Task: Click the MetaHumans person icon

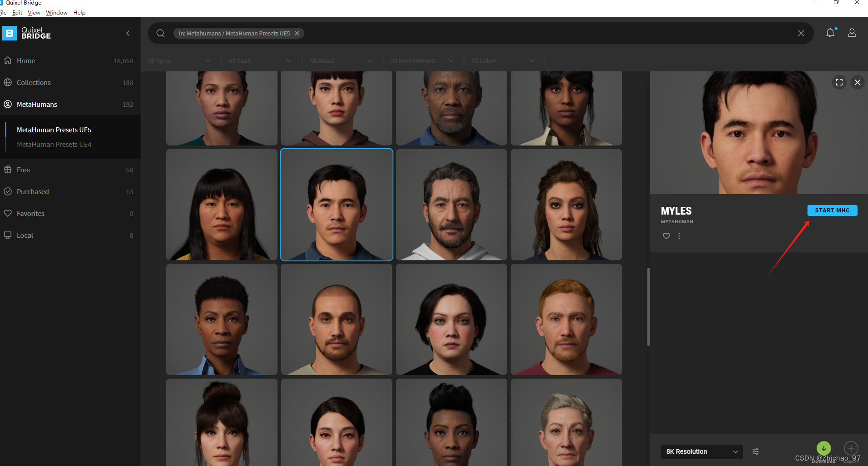Action: pyautogui.click(x=8, y=104)
